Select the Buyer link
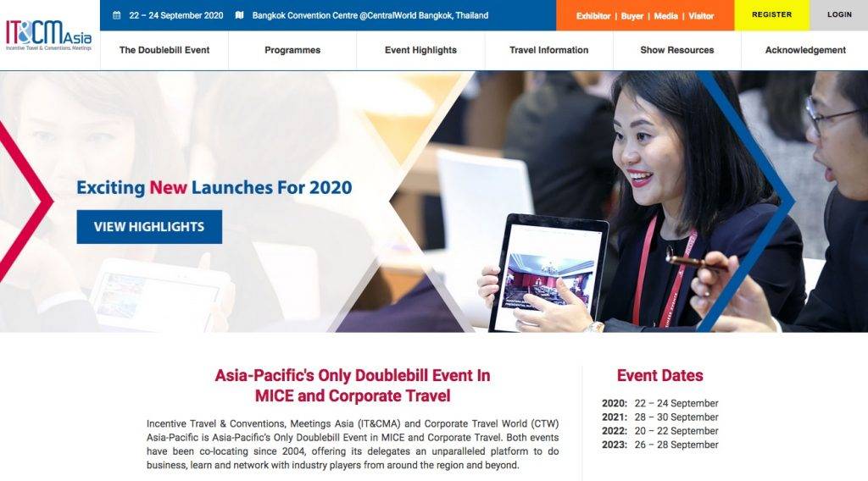868x481 pixels. pos(632,16)
